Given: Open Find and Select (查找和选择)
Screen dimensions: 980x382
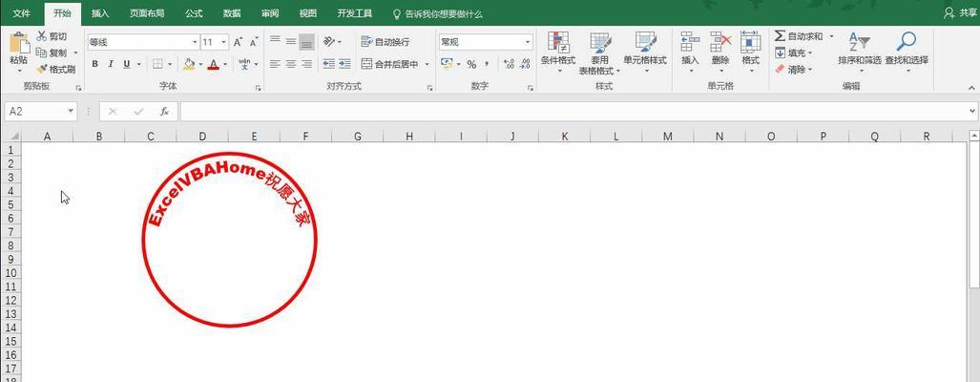Looking at the screenshot, I should 907,52.
